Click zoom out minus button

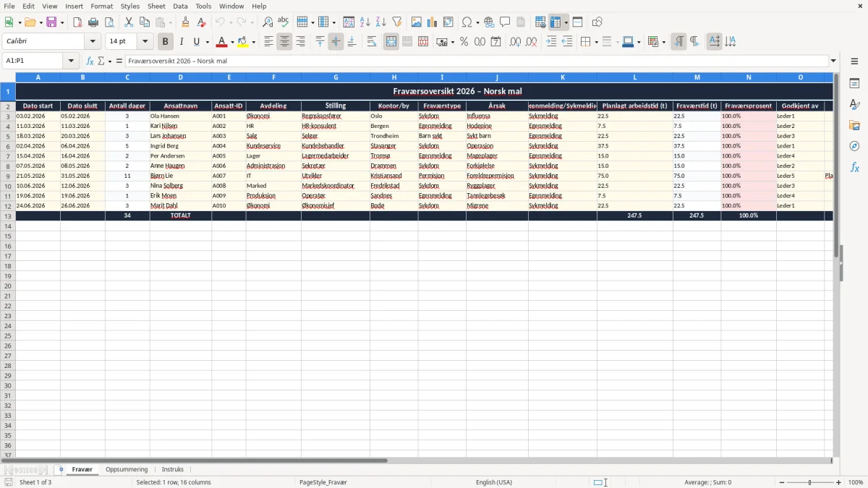click(781, 482)
